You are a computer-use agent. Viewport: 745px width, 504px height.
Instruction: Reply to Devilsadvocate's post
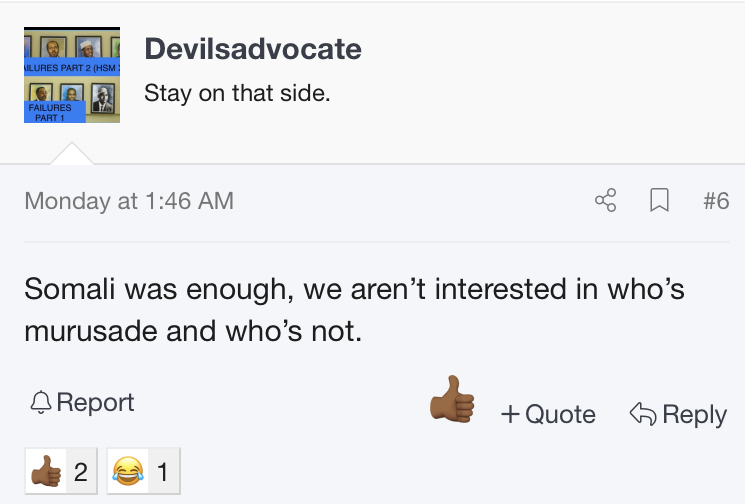(678, 414)
